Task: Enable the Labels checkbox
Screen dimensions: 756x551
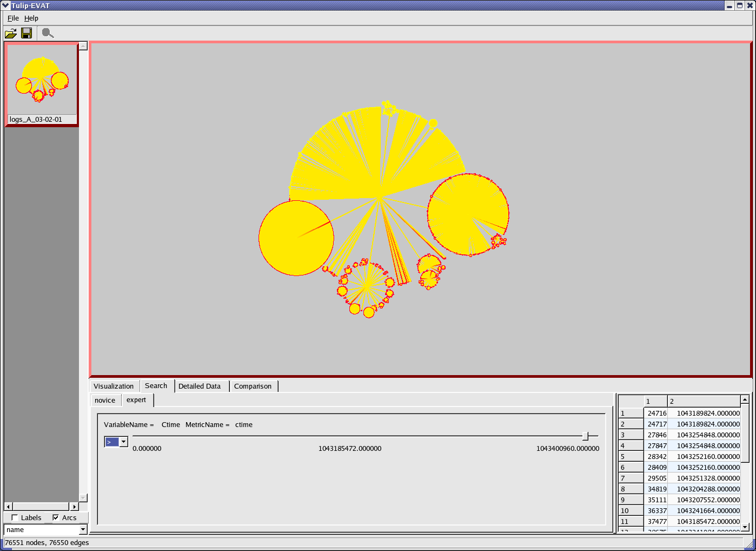Action: [15, 517]
